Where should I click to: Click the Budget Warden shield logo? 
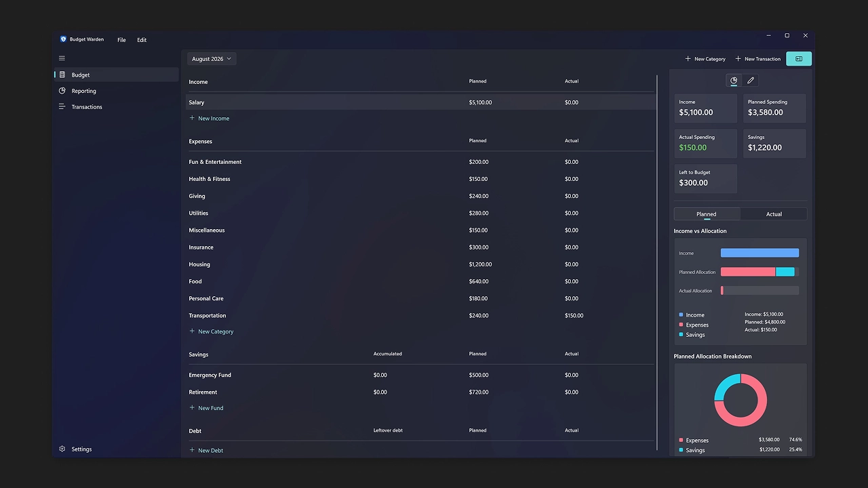click(63, 39)
